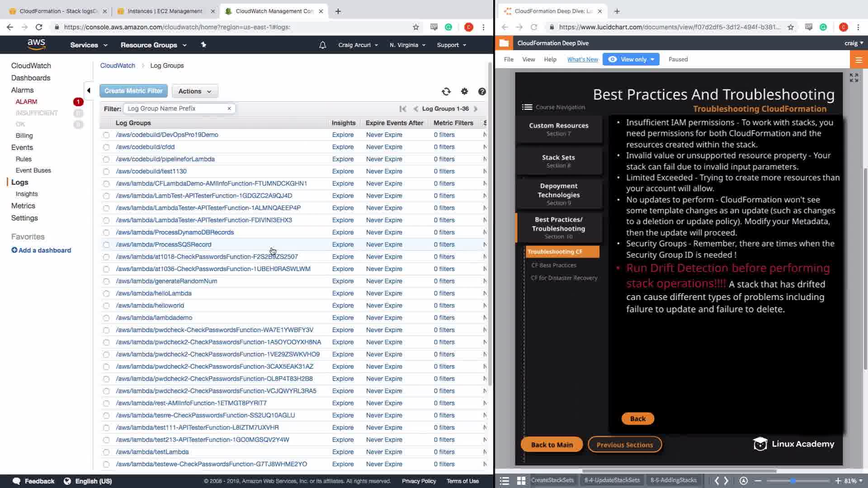Click the Create Metric Filter button

click(x=133, y=91)
